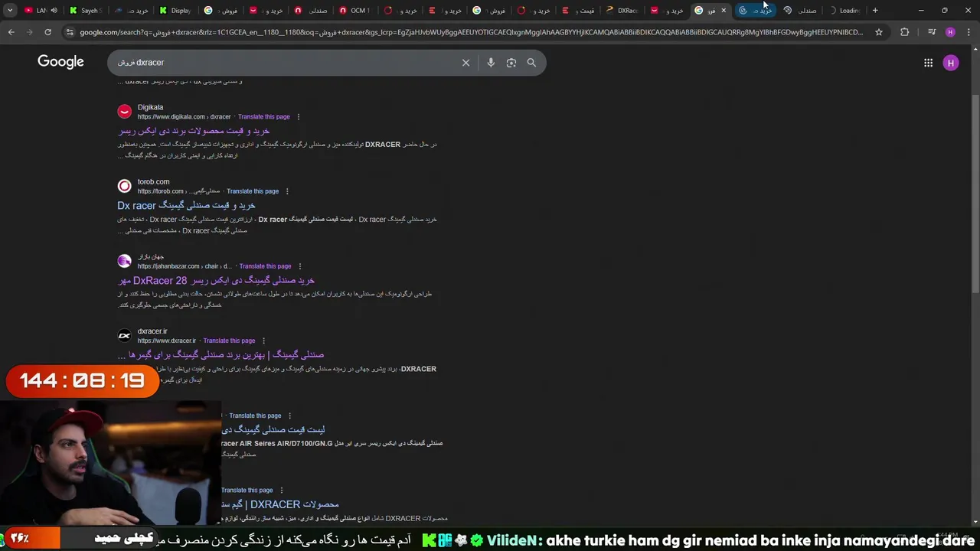Open the 'DxRacer 28' jahanbazar result title
The image size is (980, 551).
coord(217,280)
